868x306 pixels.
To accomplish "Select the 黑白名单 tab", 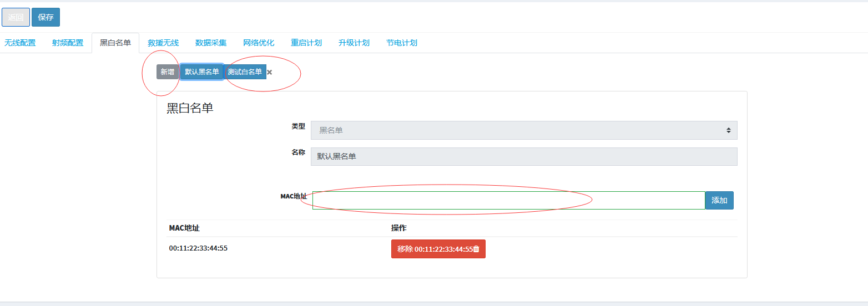I will click(115, 43).
